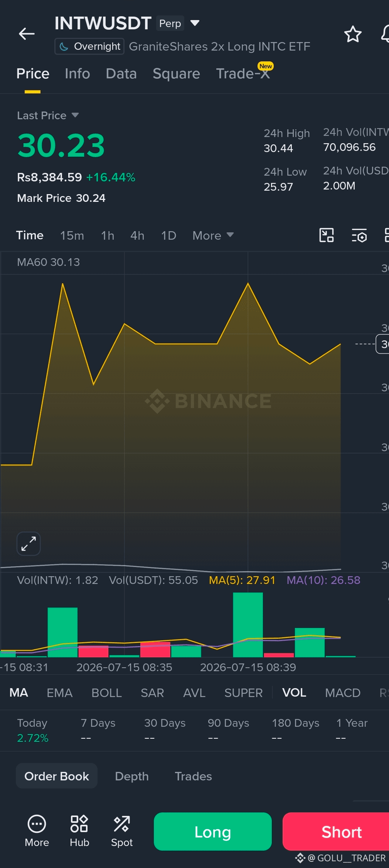Tap the tallest green volume bar
The image size is (389, 868).
point(248,624)
